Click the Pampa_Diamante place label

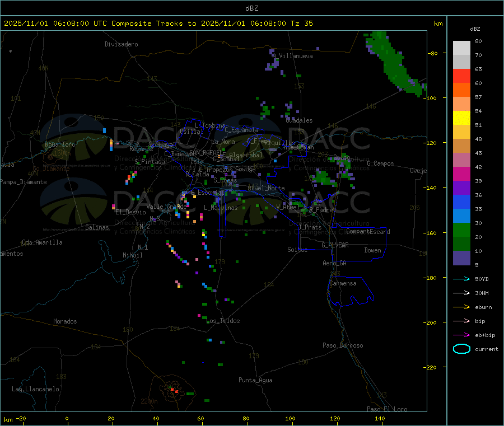(24, 182)
